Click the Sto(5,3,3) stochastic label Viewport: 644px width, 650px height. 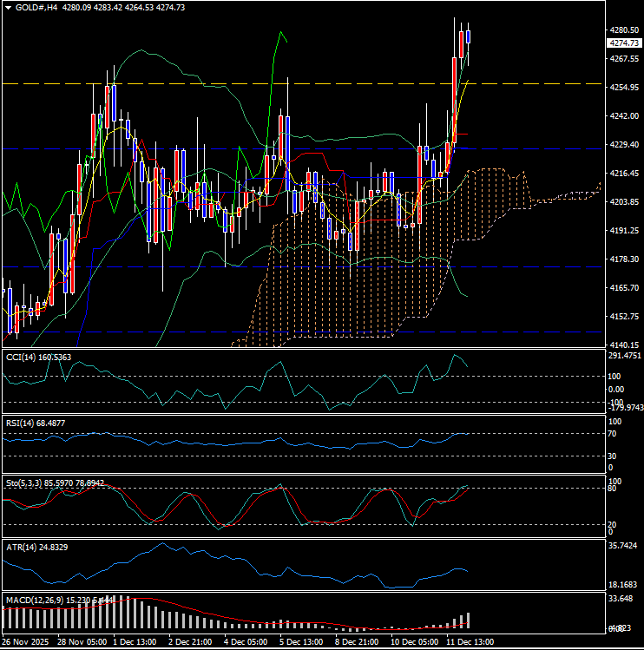coord(23,482)
